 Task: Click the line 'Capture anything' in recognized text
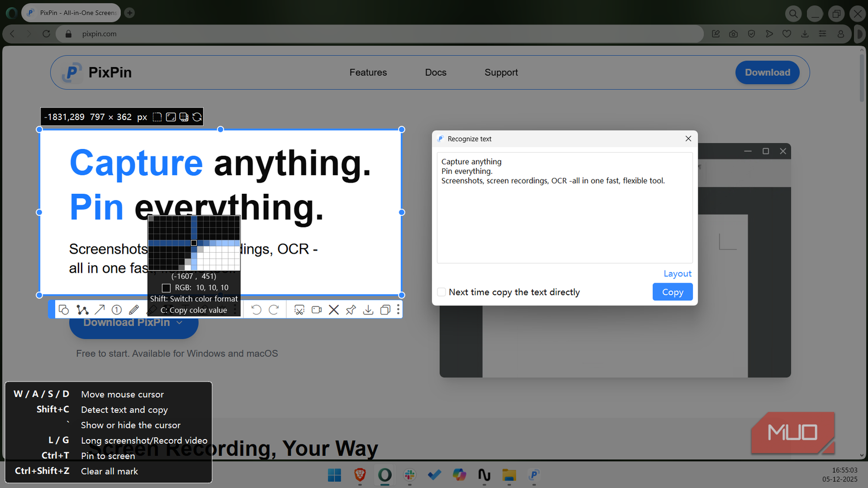471,162
